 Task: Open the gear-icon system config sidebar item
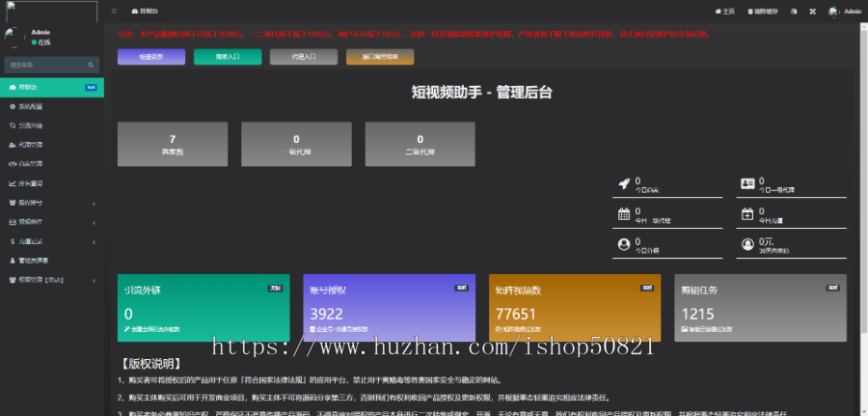[x=52, y=106]
